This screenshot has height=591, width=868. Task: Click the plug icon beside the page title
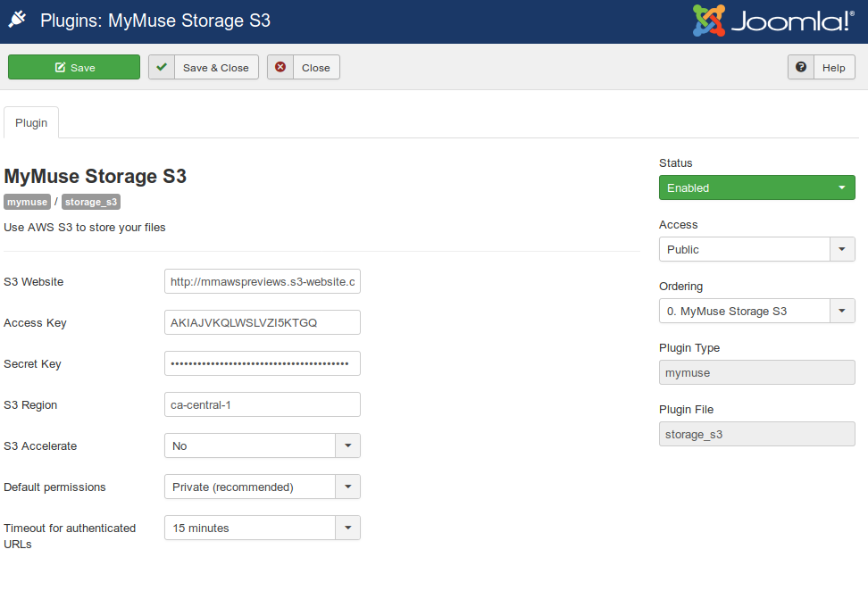[18, 20]
